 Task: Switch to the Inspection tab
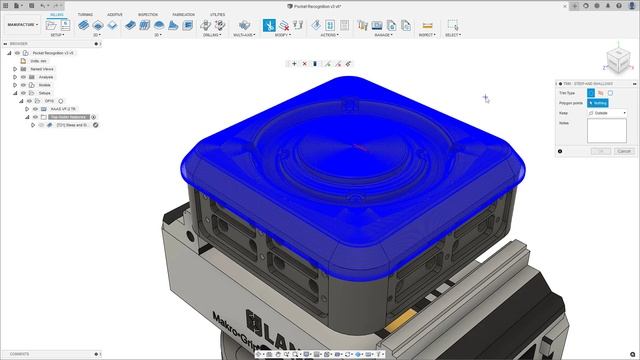click(148, 14)
